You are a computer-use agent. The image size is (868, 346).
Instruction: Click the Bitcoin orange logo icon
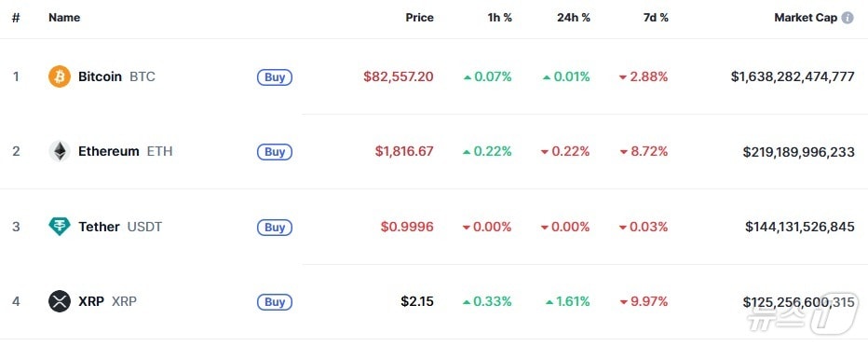pos(60,76)
